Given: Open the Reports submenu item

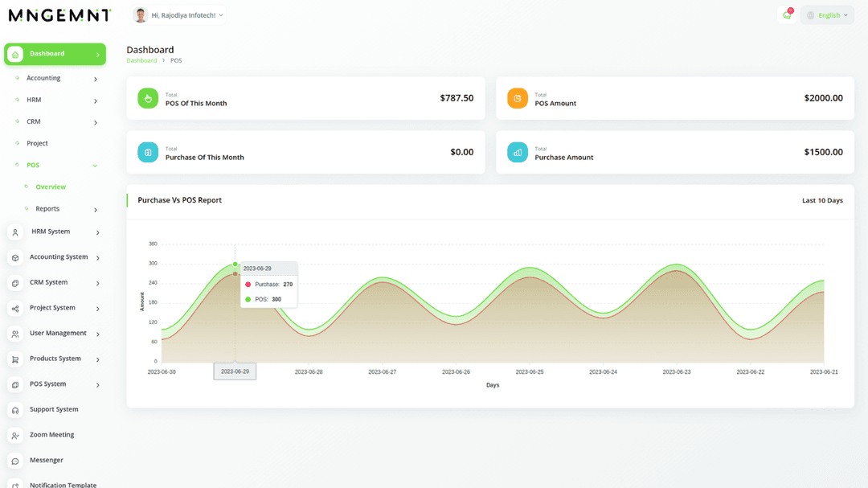Looking at the screenshot, I should (x=47, y=209).
